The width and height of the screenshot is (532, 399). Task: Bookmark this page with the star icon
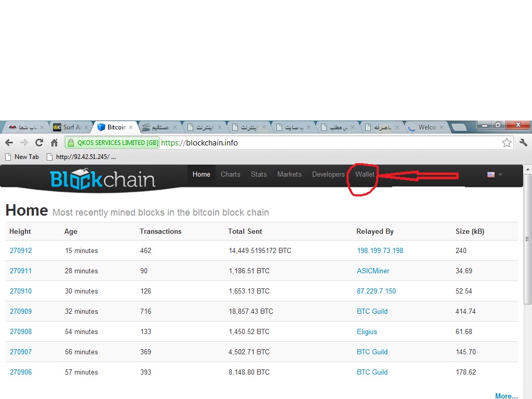[507, 143]
